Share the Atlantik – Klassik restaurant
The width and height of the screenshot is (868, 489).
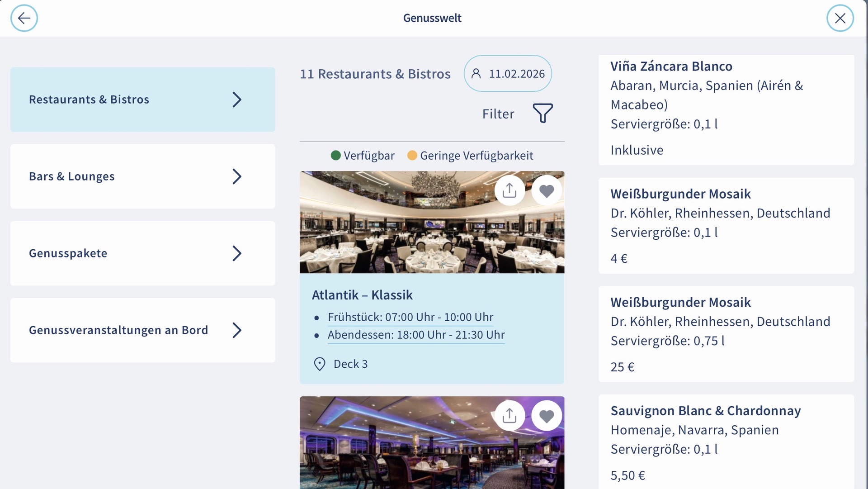509,190
